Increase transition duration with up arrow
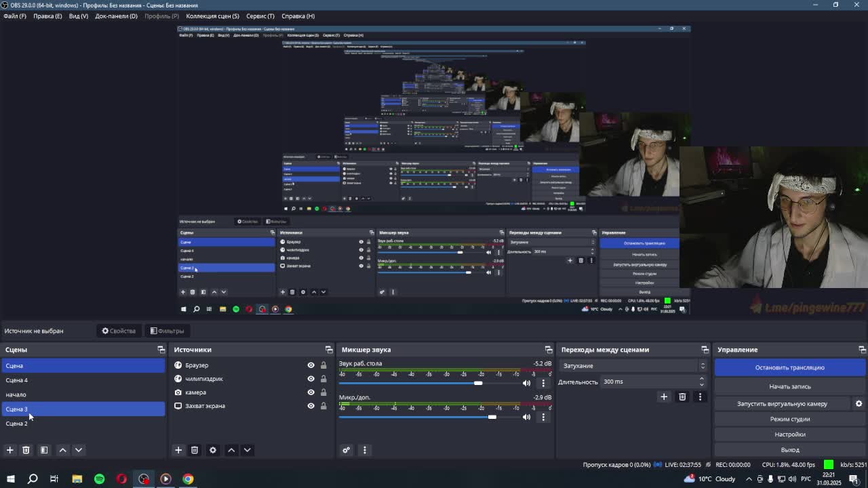 pyautogui.click(x=702, y=379)
